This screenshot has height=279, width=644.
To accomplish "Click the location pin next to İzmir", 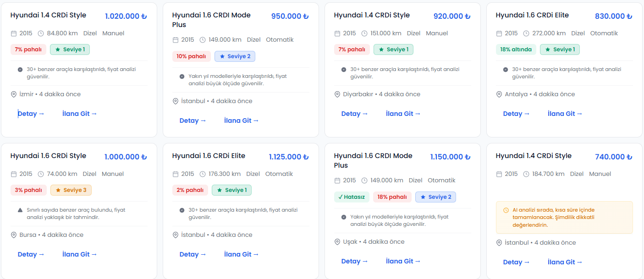I will click(x=14, y=94).
